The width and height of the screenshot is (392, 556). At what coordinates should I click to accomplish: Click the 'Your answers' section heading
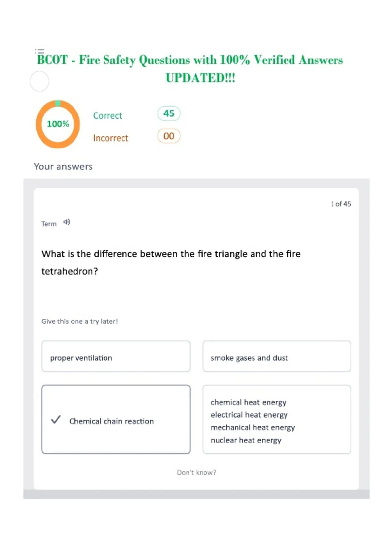63,166
